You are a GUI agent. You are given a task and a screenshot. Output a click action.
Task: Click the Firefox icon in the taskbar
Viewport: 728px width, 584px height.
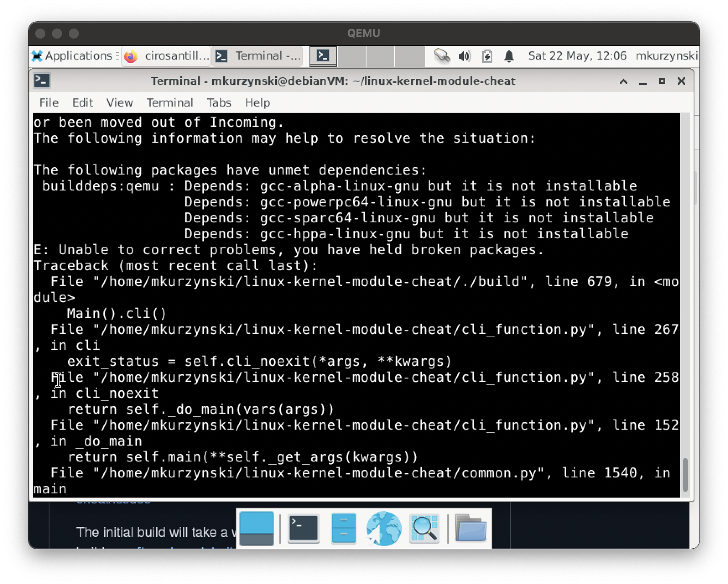click(131, 56)
